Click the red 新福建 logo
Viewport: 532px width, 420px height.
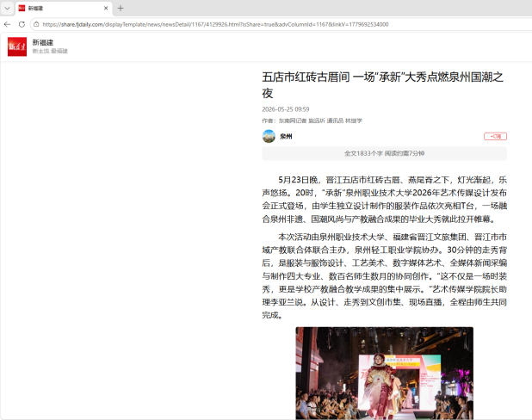(x=17, y=46)
